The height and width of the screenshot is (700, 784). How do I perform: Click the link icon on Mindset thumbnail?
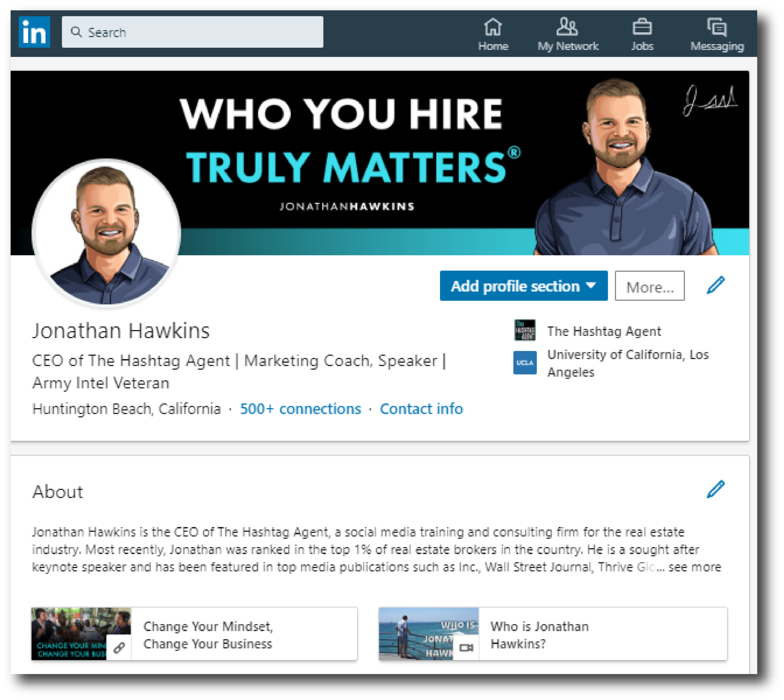pos(119,648)
